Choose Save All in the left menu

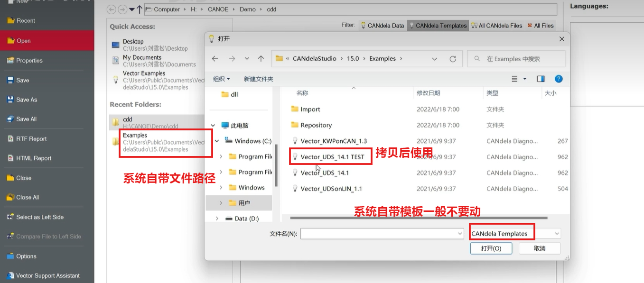[26, 119]
